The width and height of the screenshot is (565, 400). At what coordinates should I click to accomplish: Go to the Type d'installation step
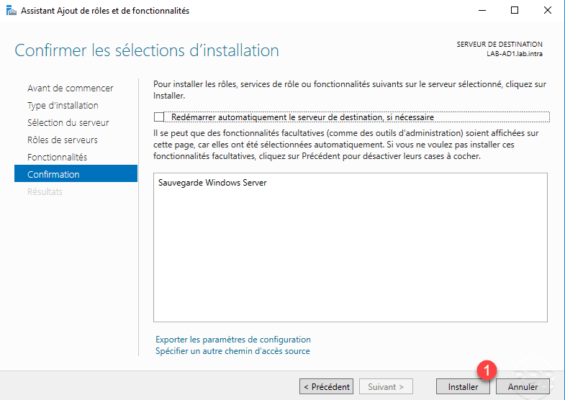63,106
